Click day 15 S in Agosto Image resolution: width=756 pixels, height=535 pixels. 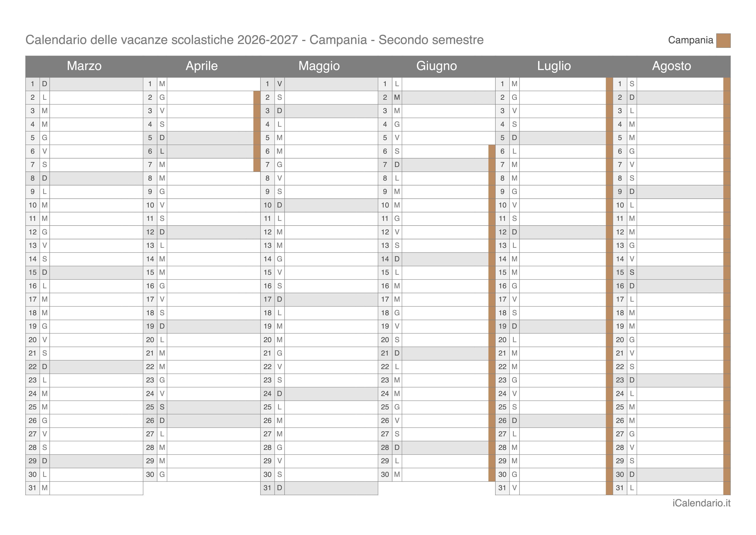coord(672,272)
